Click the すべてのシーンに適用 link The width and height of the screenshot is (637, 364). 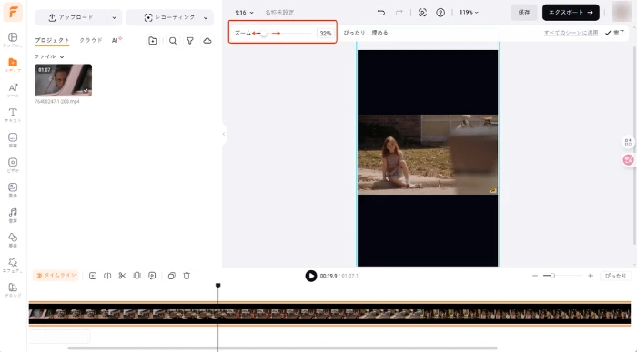571,33
